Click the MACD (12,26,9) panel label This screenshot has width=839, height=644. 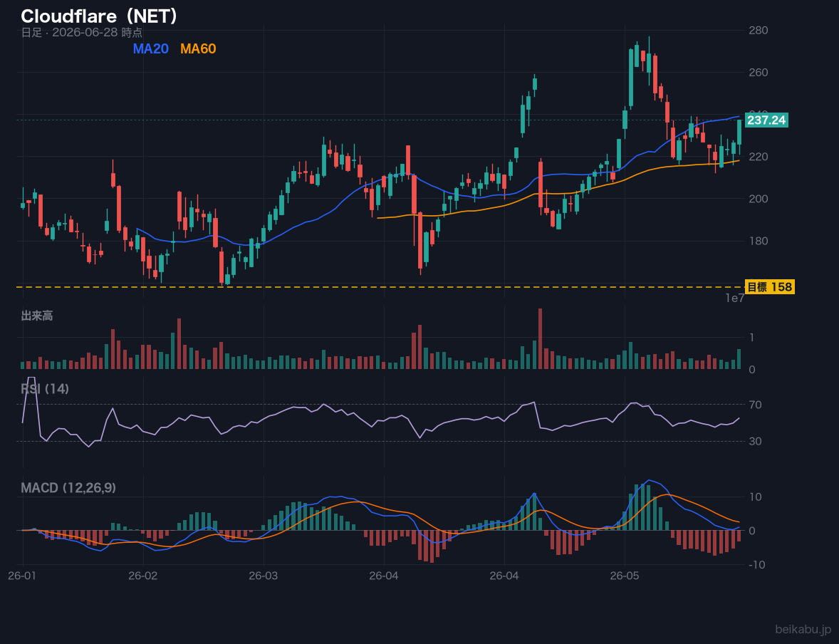tap(68, 488)
